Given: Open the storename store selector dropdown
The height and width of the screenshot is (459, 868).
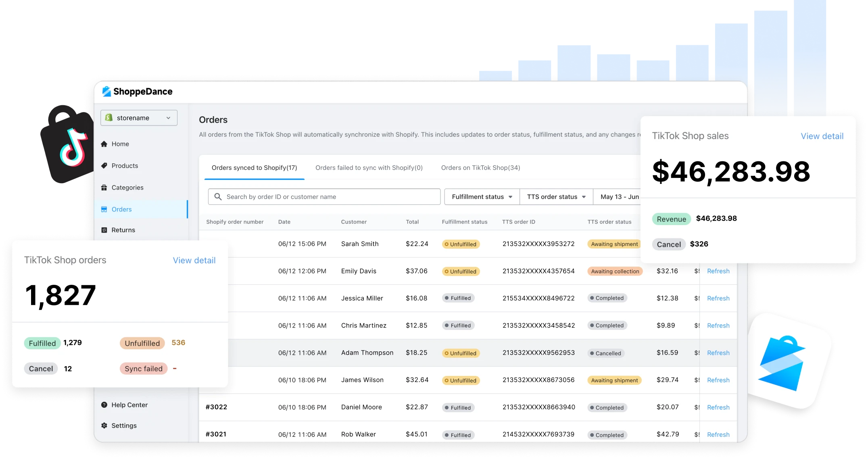Looking at the screenshot, I should [139, 118].
